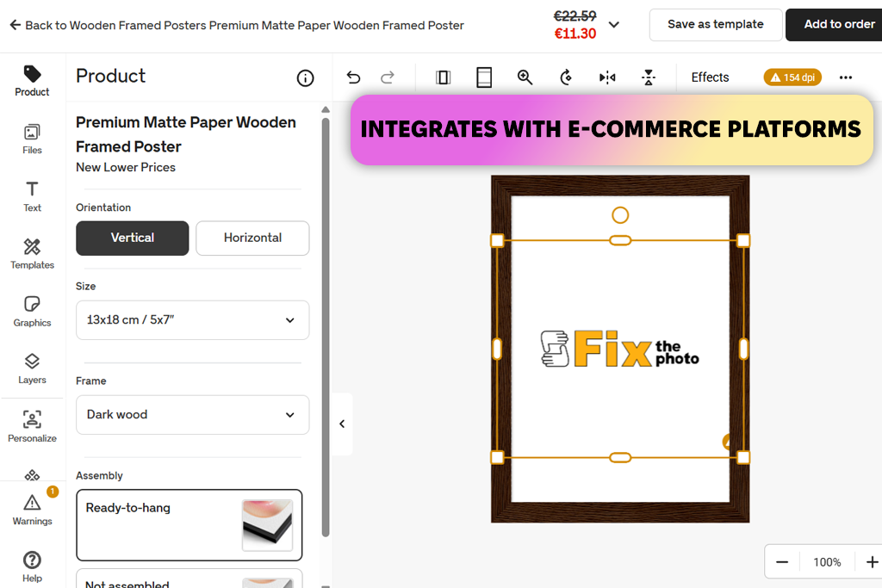882x588 pixels.
Task: Collapse the left product panel
Action: tap(342, 424)
